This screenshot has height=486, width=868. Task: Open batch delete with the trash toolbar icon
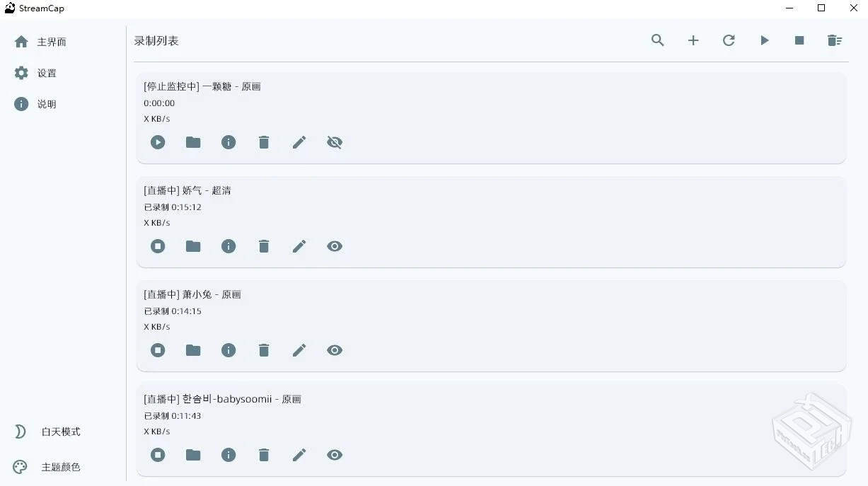coord(835,40)
